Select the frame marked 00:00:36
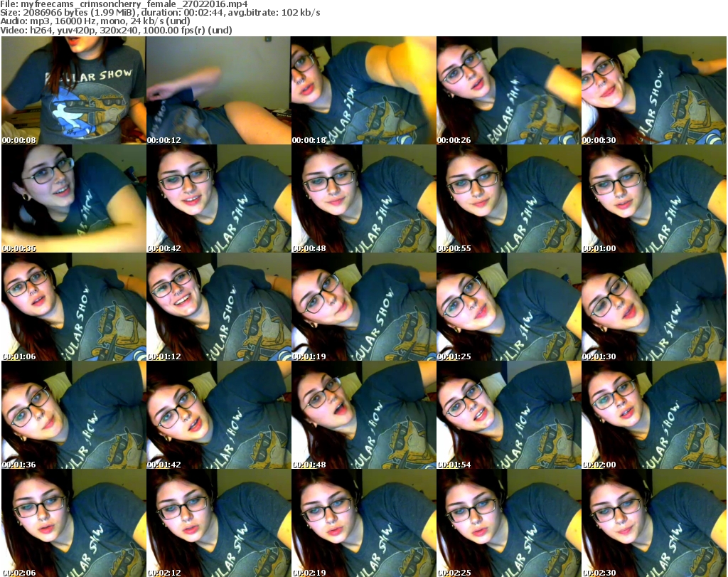 point(73,198)
